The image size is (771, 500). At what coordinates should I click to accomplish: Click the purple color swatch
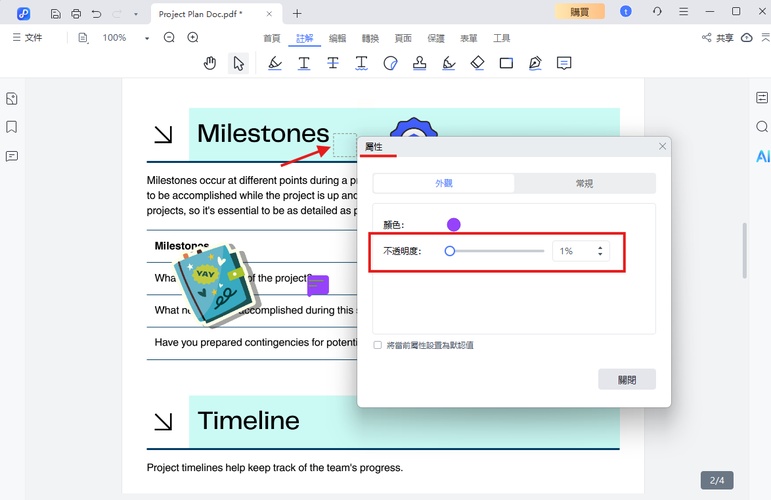[x=454, y=225]
